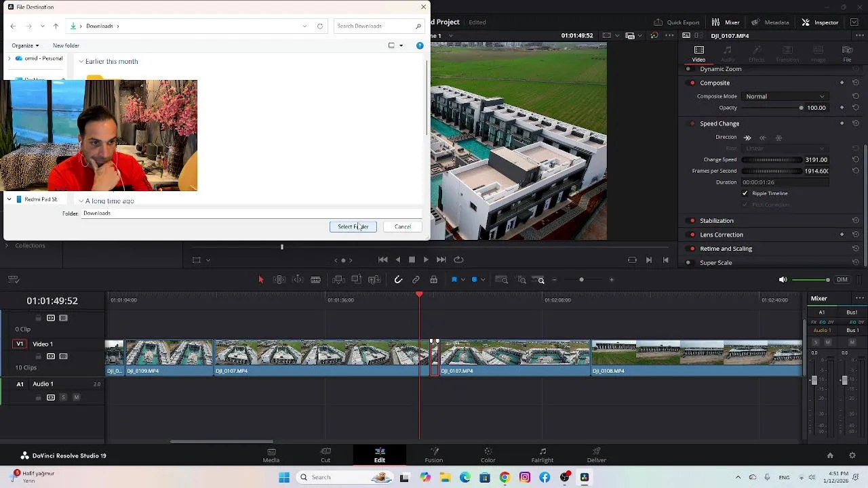Open the Mixer panel
This screenshot has height=488, width=868.
point(725,22)
